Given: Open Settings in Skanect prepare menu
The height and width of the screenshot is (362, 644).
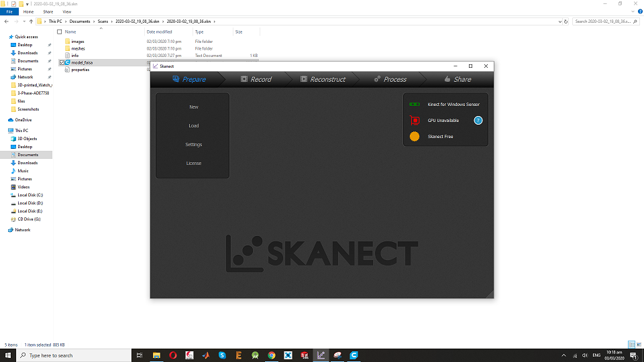Looking at the screenshot, I should 193,145.
